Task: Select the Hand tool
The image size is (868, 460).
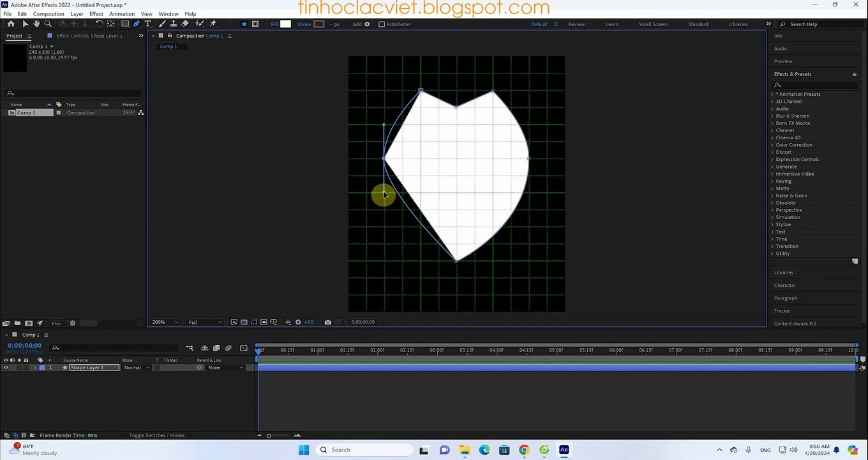Action: coord(36,24)
